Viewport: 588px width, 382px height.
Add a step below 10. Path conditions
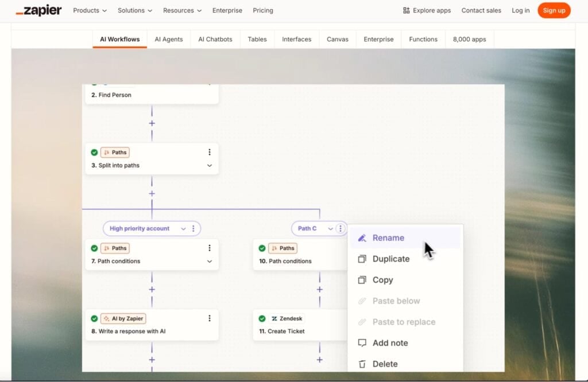319,290
